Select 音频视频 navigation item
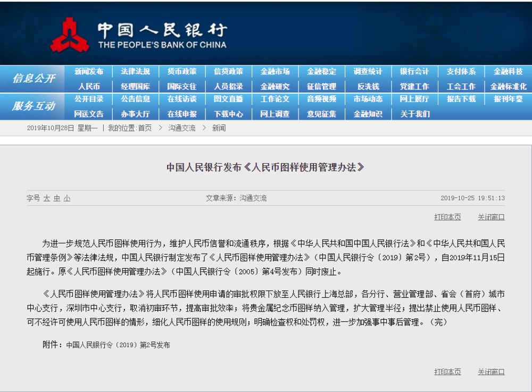The image size is (532, 392). click(x=321, y=99)
